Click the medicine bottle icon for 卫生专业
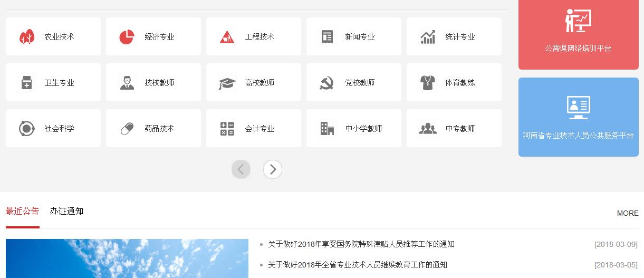This screenshot has height=278, width=644. [27, 83]
